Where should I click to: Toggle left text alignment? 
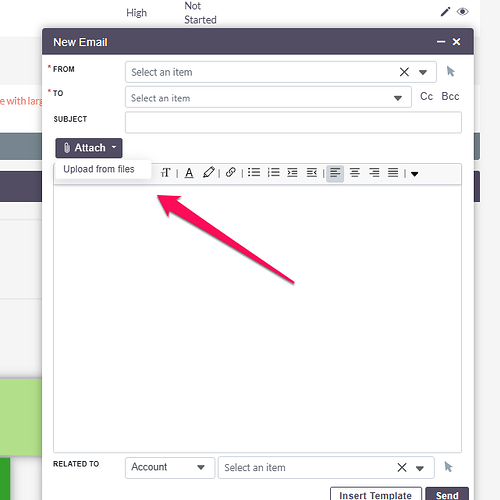pyautogui.click(x=335, y=173)
